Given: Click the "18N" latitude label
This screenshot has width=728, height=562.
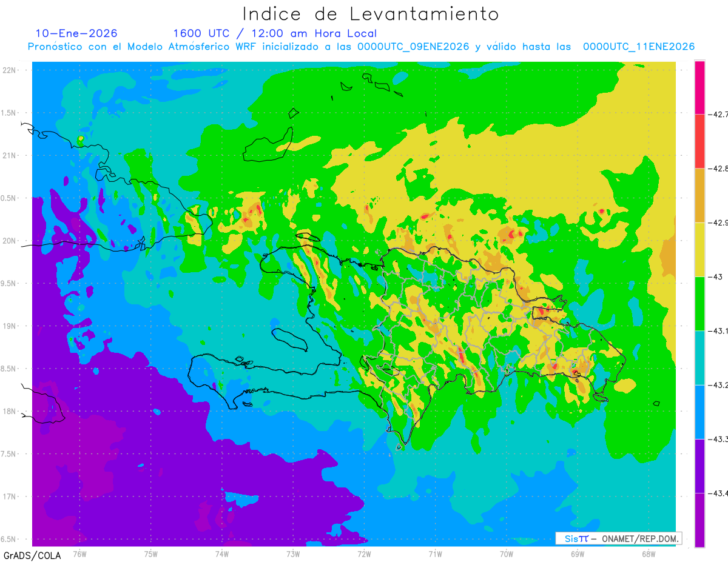Looking at the screenshot, I should (x=10, y=411).
